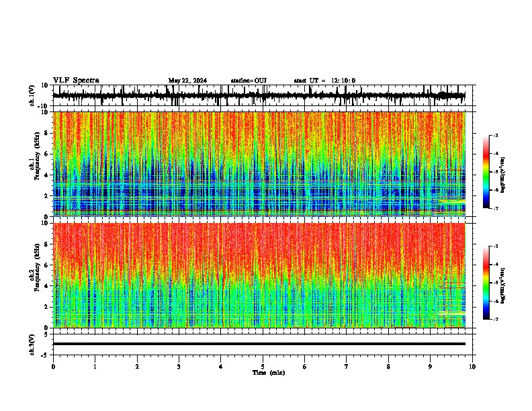Click the "station=OUI" label
This screenshot has width=532, height=411.
pos(249,81)
